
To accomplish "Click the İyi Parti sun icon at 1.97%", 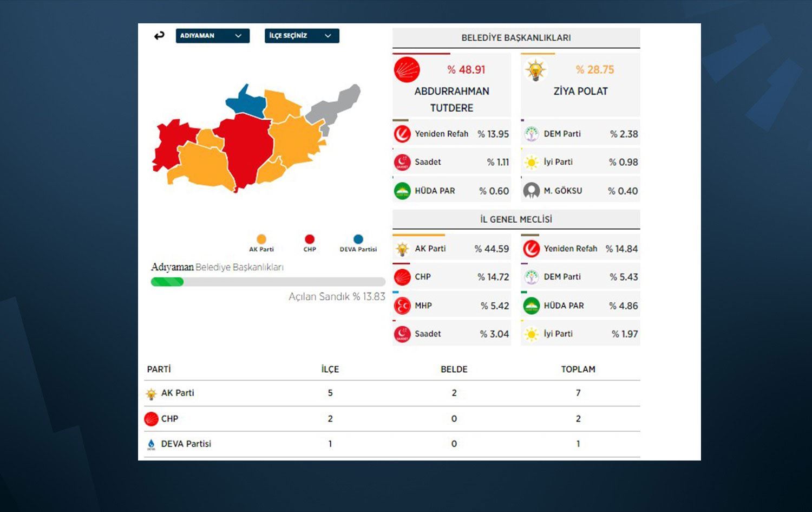I will 532,334.
